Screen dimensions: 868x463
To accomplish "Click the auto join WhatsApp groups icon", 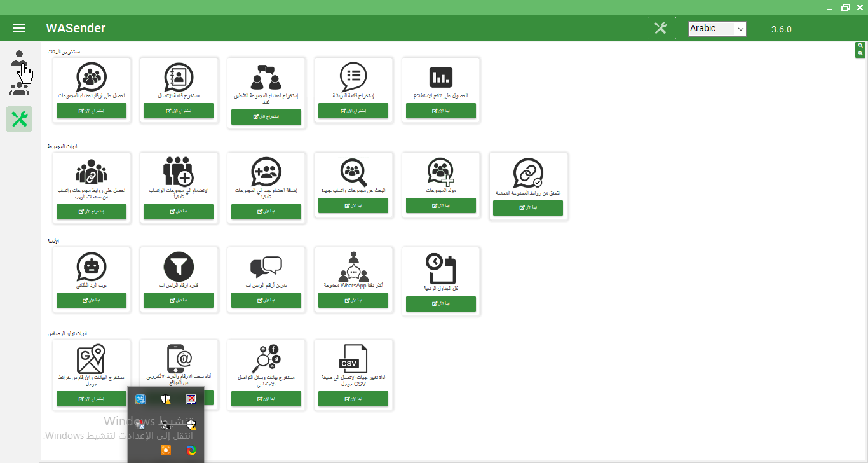I will (x=179, y=172).
